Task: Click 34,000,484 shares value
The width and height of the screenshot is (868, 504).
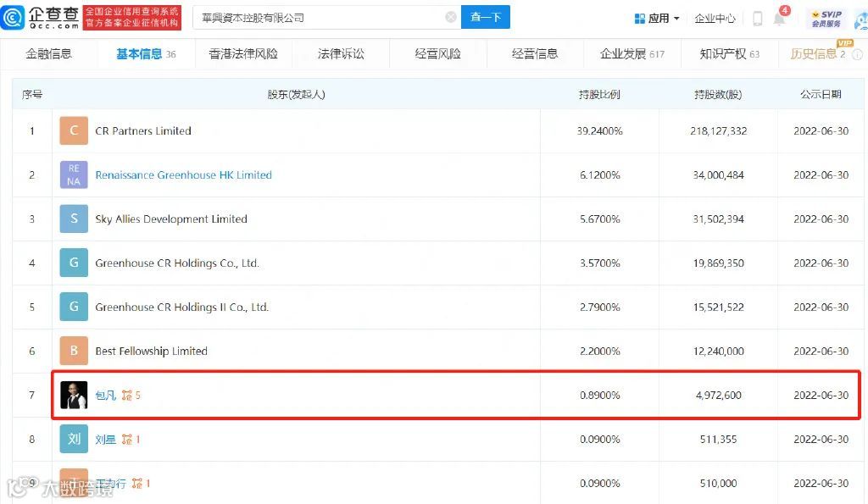Action: click(718, 174)
